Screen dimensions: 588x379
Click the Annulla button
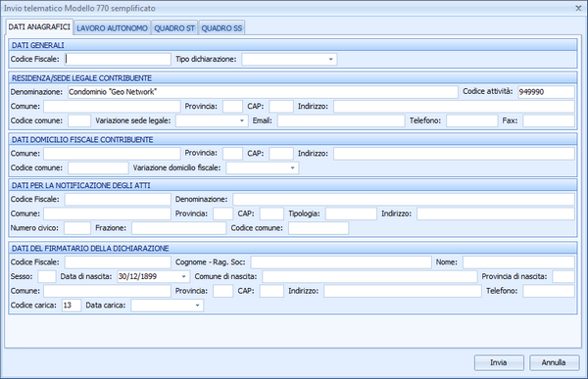point(554,362)
